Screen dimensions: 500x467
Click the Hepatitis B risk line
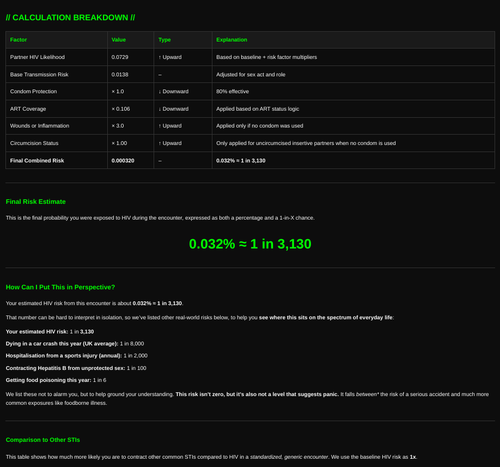pyautogui.click(x=76, y=368)
